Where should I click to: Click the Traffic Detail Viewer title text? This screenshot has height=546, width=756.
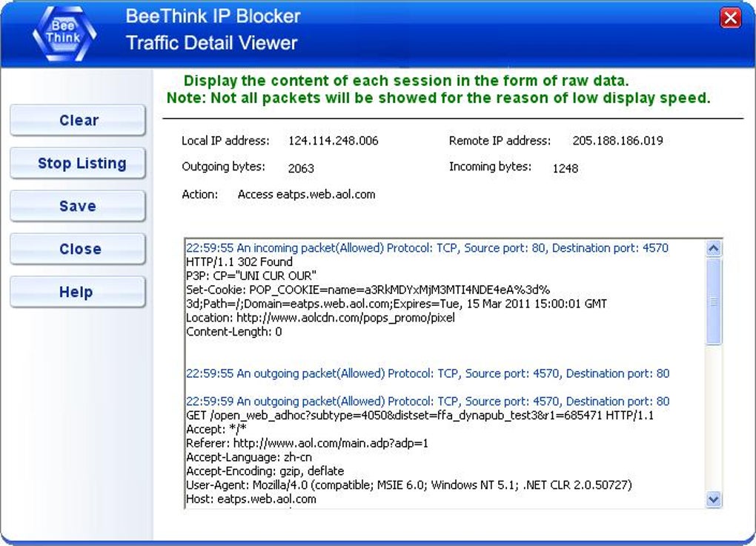pos(212,43)
